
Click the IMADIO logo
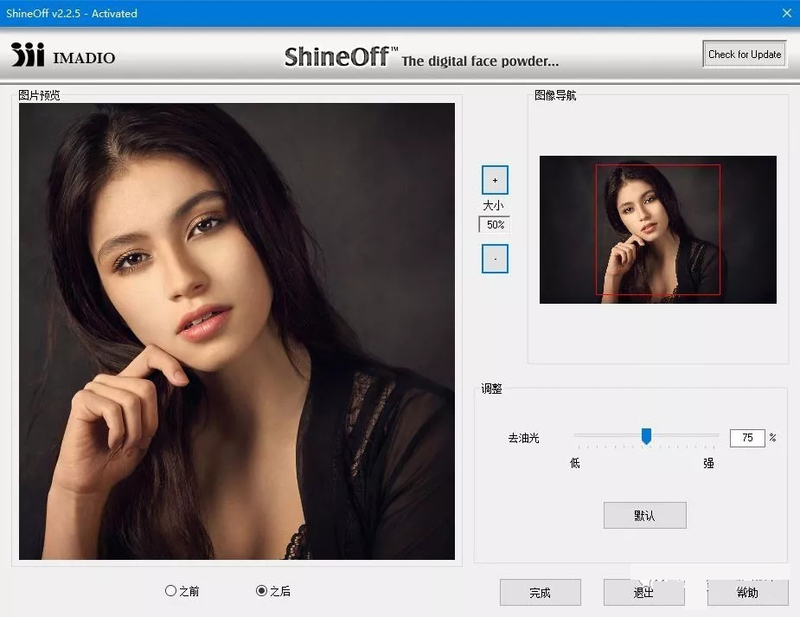click(x=63, y=55)
